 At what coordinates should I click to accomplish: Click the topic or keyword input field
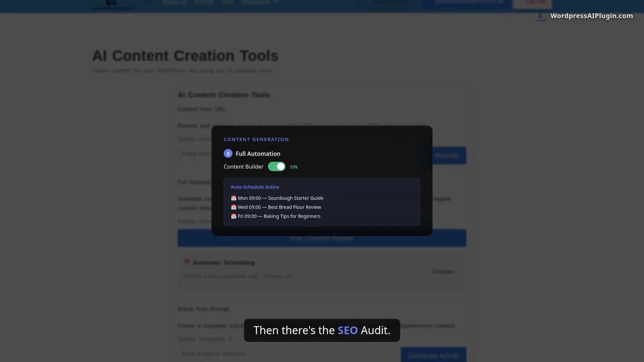tap(288, 354)
